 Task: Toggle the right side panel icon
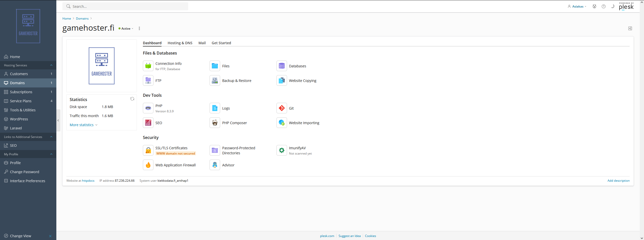pos(630,28)
